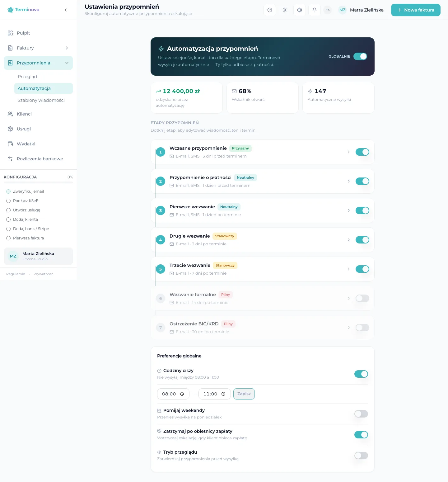The image size is (448, 482).
Task: Open Szablony wiadomości submenu item
Action: click(41, 100)
